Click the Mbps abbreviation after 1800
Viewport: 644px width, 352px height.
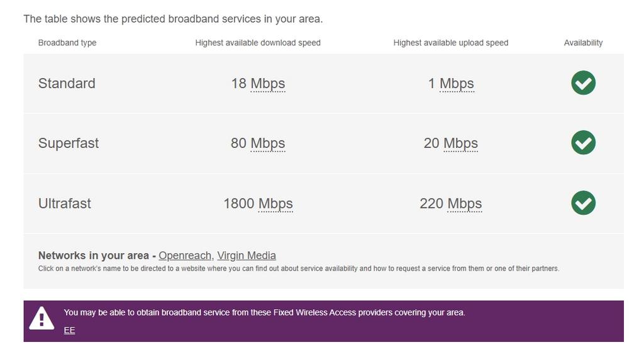[x=275, y=204]
